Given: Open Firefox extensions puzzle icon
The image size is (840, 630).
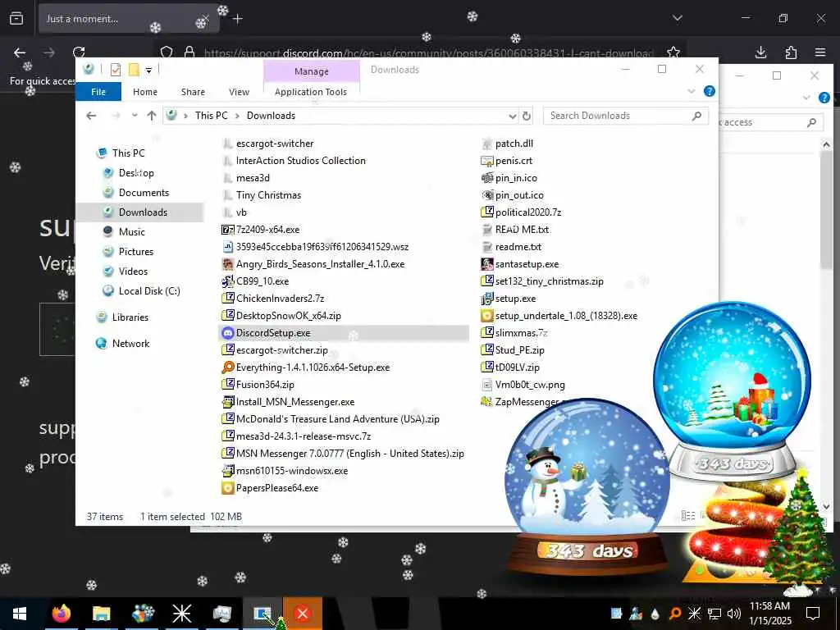Looking at the screenshot, I should coord(791,52).
